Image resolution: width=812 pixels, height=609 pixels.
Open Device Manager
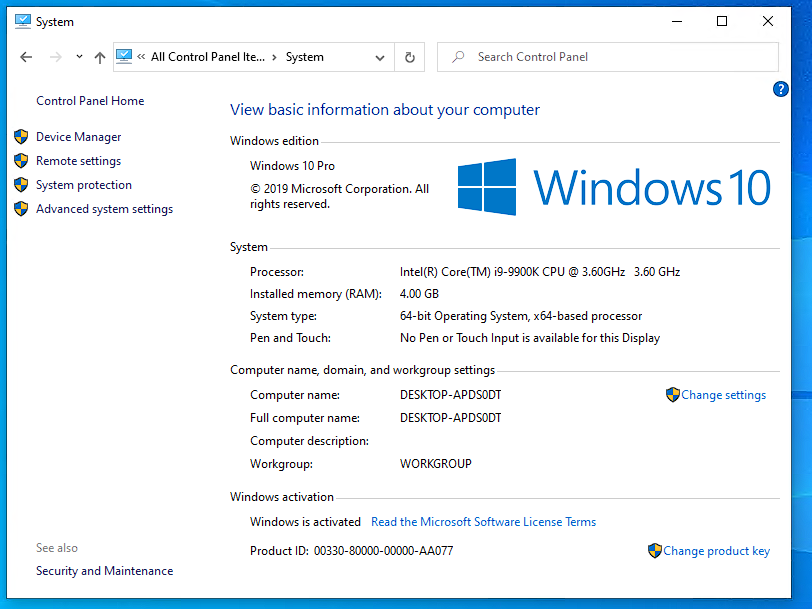pyautogui.click(x=78, y=137)
